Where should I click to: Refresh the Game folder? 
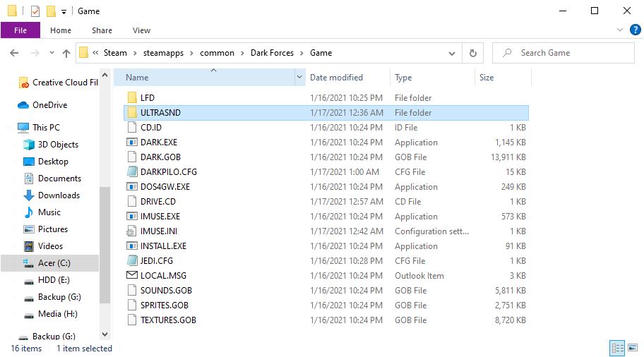coord(472,53)
